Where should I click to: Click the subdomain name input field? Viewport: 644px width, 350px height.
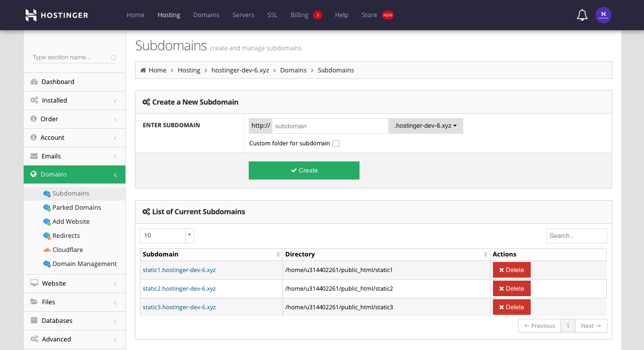(x=330, y=126)
